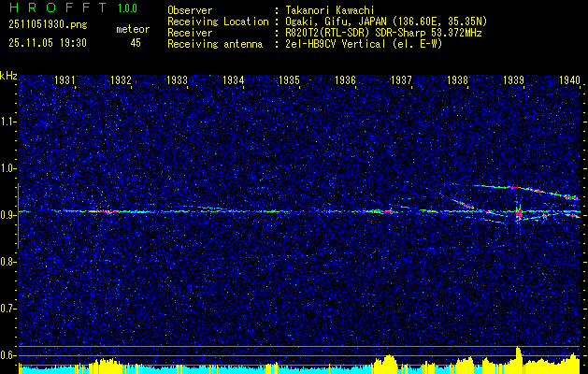This screenshot has width=588, height=374.
Task: Click the meteor label
Action: 133,29
